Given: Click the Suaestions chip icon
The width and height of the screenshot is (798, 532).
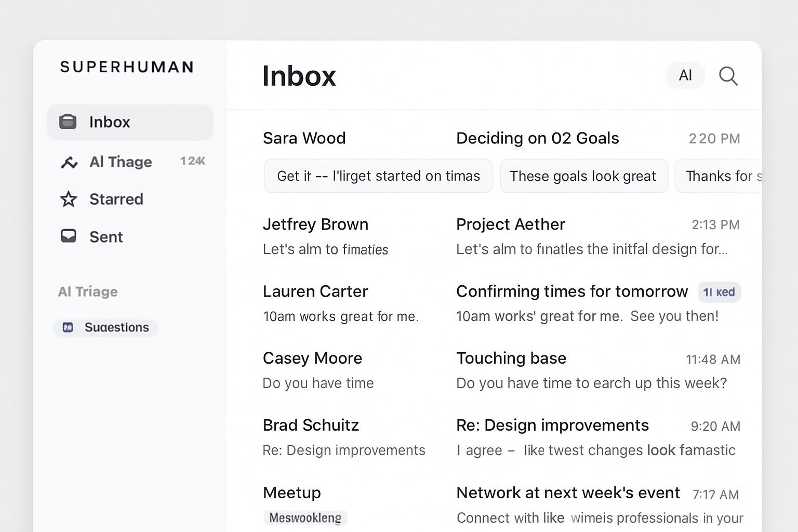Looking at the screenshot, I should pyautogui.click(x=68, y=327).
